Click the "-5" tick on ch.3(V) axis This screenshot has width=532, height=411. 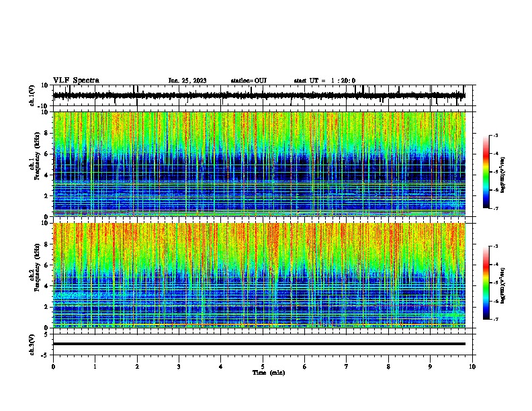pyautogui.click(x=45, y=355)
